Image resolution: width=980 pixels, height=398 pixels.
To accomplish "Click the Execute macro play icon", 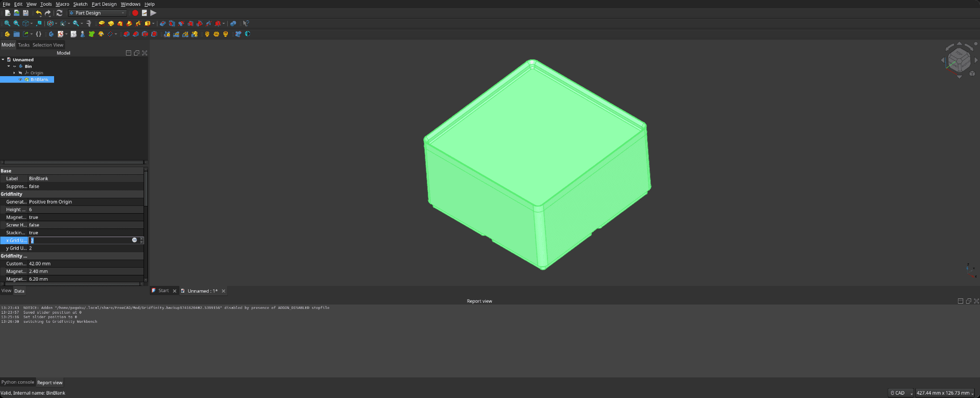I will [154, 13].
